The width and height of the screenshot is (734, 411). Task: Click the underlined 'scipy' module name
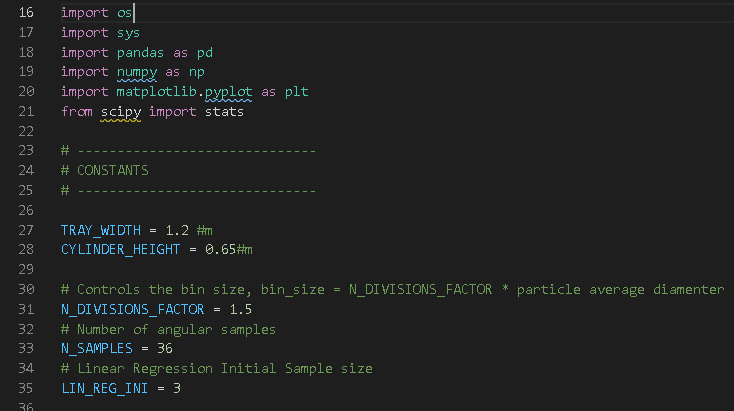(120, 111)
